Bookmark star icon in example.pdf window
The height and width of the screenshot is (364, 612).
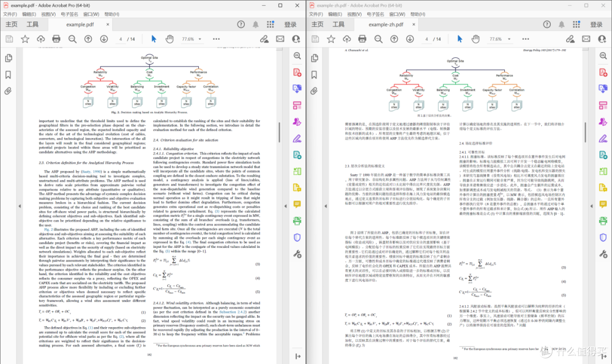(25, 39)
